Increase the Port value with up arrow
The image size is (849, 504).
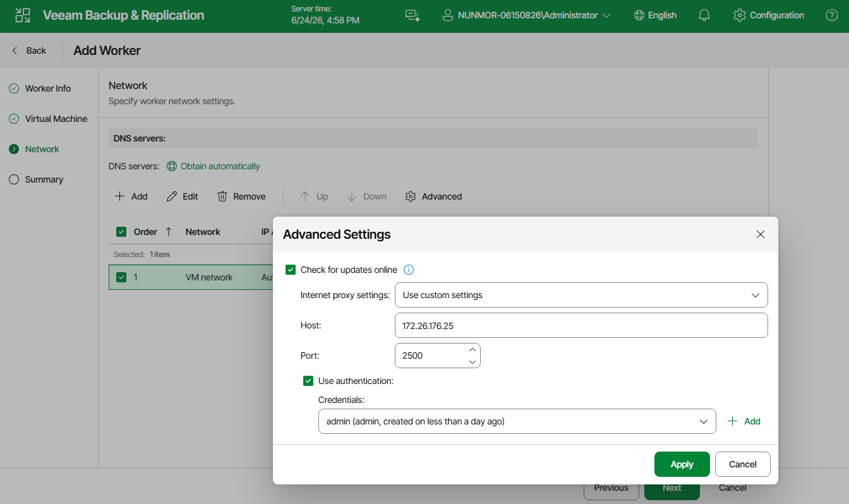coord(472,349)
